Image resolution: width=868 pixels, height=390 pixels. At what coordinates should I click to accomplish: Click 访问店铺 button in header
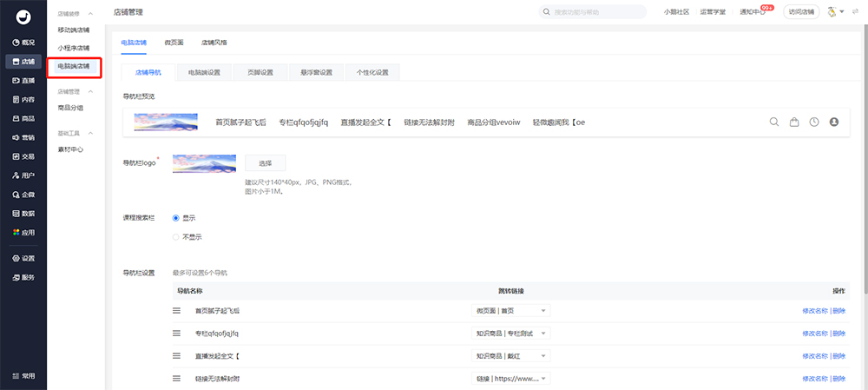[799, 12]
